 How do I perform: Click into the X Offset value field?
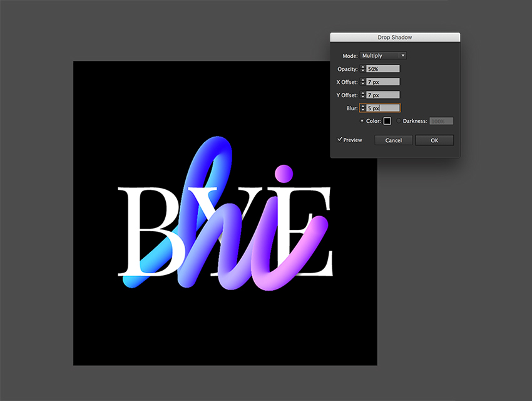pyautogui.click(x=383, y=82)
